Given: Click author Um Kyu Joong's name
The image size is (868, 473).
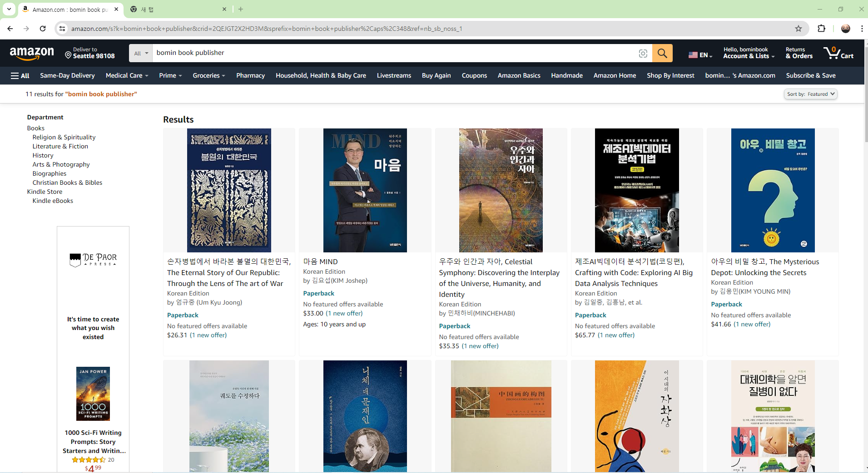Looking at the screenshot, I should coord(209,302).
